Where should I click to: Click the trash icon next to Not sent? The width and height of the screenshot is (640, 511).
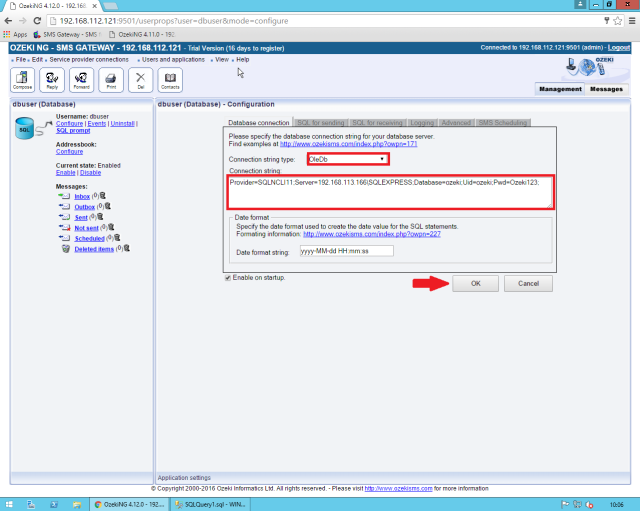point(111,227)
